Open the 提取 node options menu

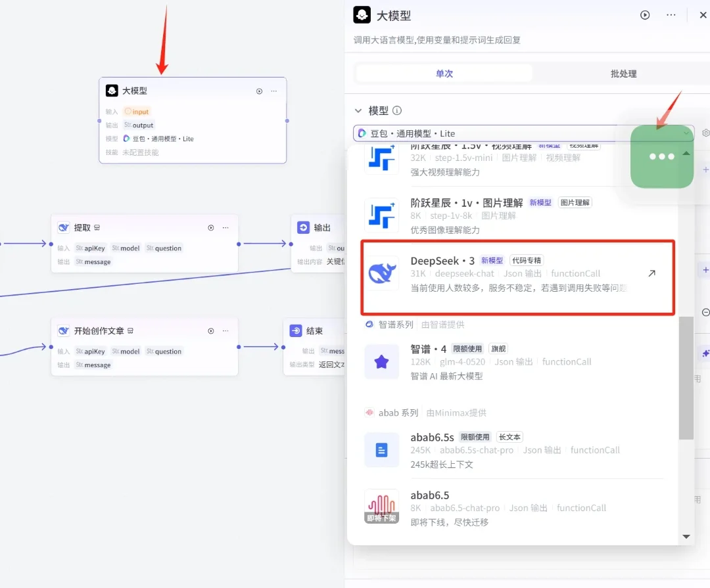(225, 228)
